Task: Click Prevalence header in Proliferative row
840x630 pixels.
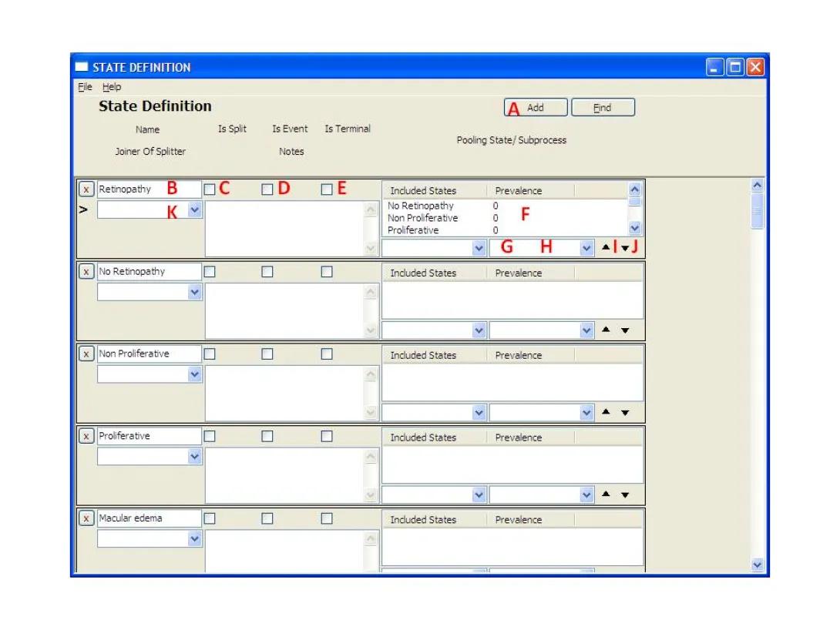Action: [x=530, y=437]
